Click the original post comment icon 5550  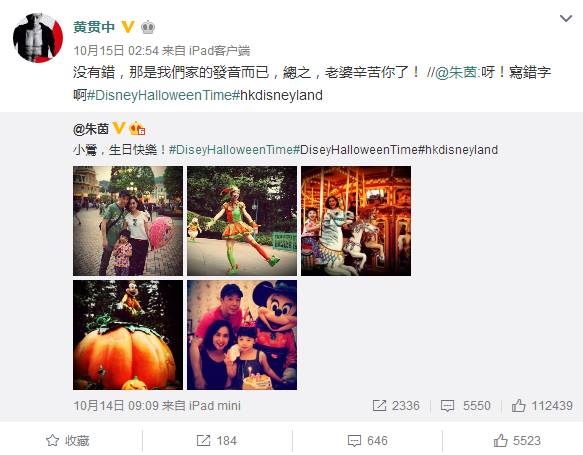465,406
